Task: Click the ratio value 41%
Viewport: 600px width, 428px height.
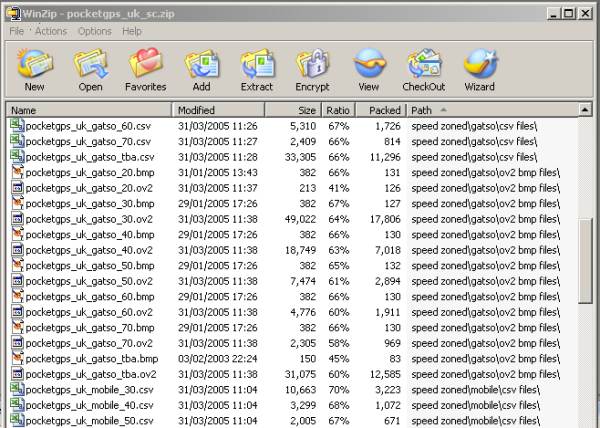Action: point(339,188)
